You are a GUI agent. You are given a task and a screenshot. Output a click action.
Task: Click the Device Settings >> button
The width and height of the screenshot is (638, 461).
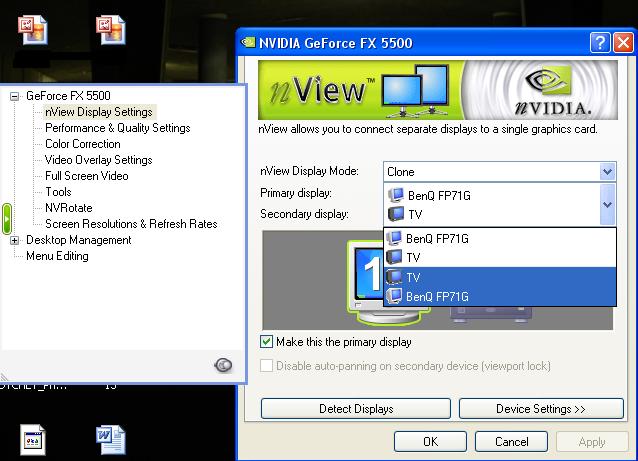[540, 409]
